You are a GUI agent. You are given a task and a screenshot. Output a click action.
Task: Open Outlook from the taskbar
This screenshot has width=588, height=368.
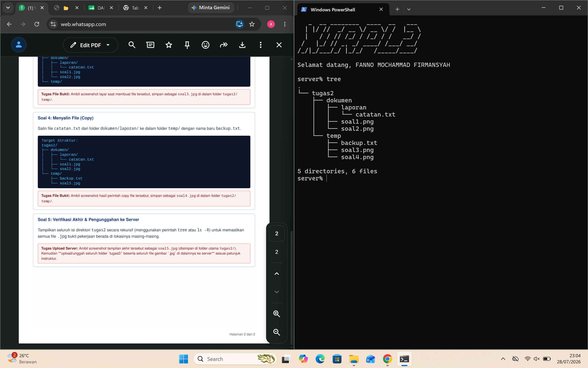click(x=371, y=359)
